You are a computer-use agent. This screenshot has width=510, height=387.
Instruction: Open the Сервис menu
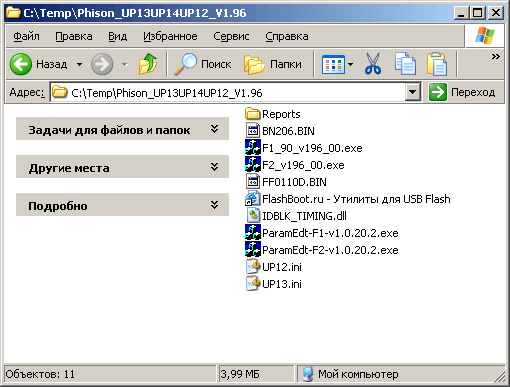[231, 36]
